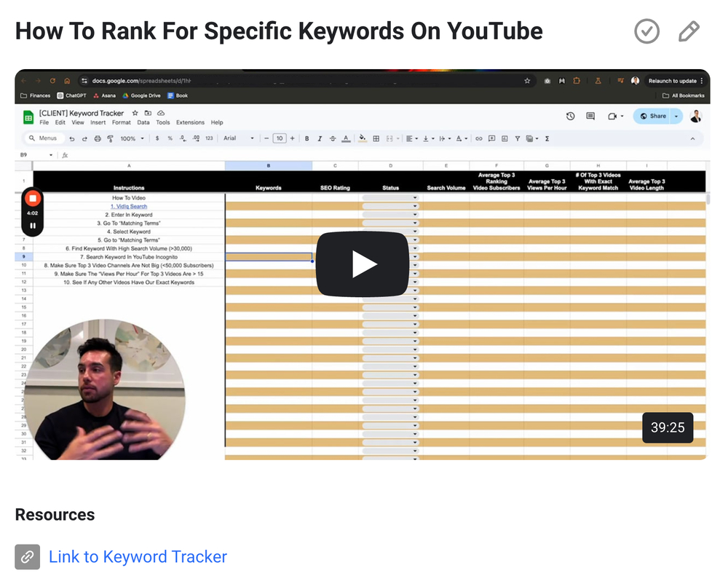Click the move-to-folder icon beside sheet title
Image resolution: width=728 pixels, height=581 pixels.
(148, 113)
